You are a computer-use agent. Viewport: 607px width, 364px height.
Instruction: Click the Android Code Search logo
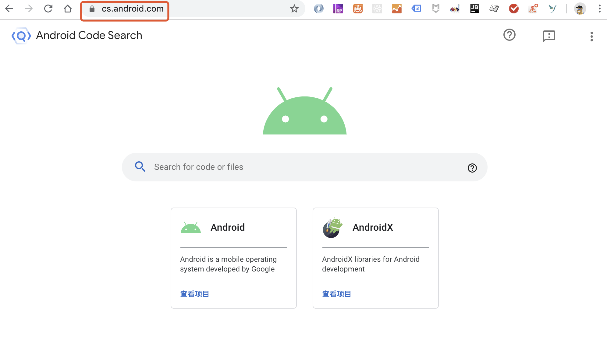[x=21, y=36]
